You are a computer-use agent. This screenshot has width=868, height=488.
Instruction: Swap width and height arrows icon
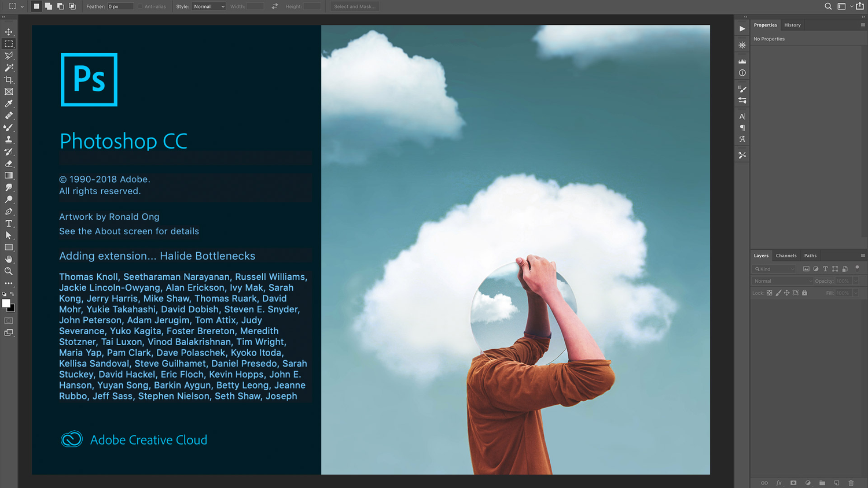pos(275,6)
